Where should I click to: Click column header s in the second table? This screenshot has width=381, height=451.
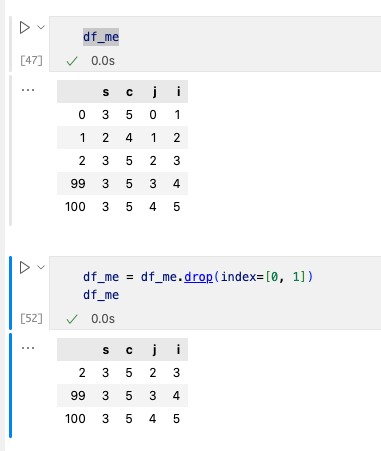[106, 350]
